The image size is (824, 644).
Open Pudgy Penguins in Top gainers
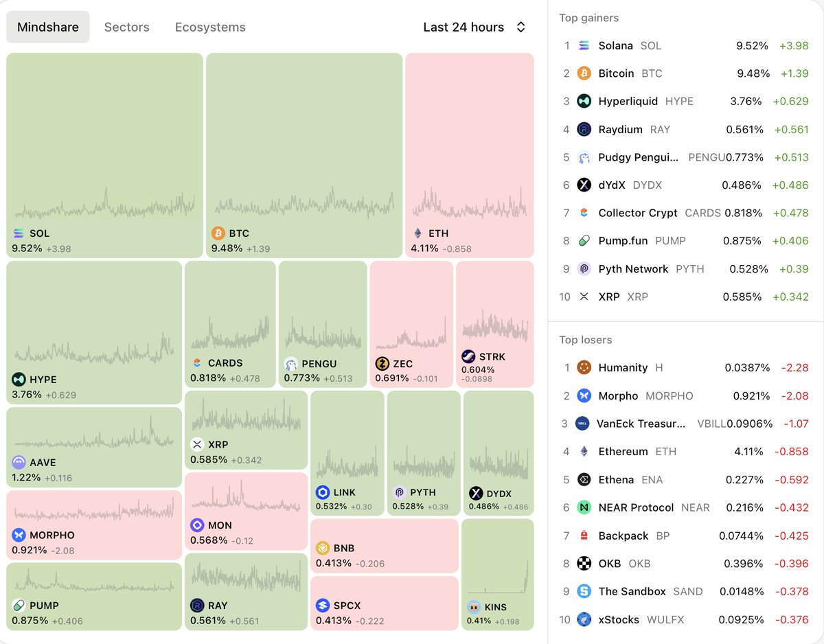[x=685, y=157]
